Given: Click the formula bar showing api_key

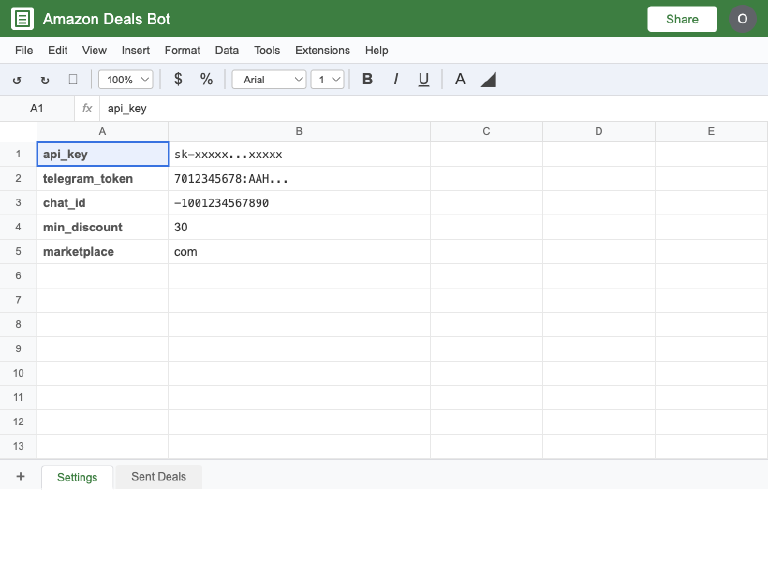Looking at the screenshot, I should click(x=433, y=108).
